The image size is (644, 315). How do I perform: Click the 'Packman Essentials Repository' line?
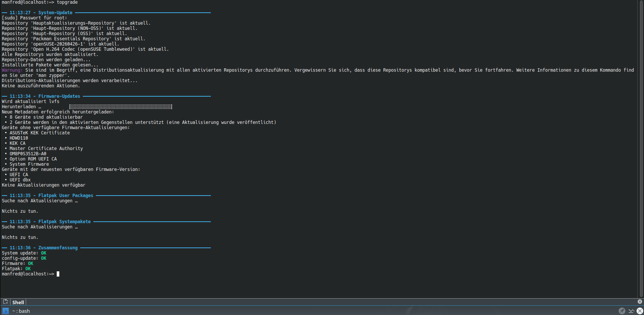tap(74, 39)
